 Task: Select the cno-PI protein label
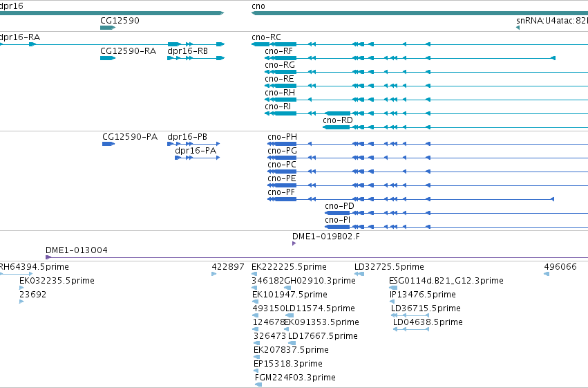click(x=337, y=220)
